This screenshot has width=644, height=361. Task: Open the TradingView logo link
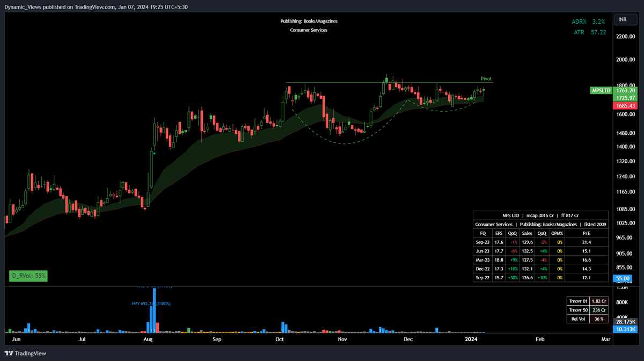pos(25,353)
